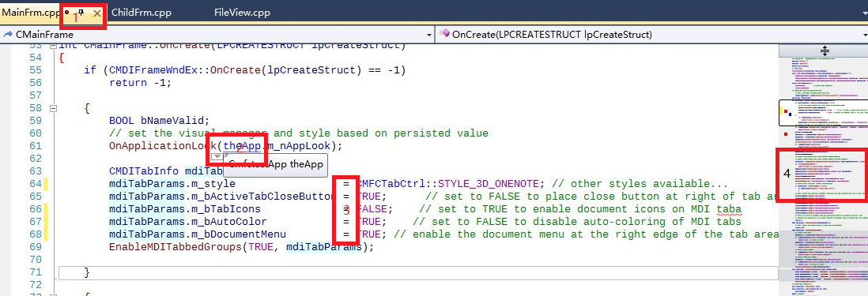
Task: Collapse the code block at line 58
Action: 53,108
